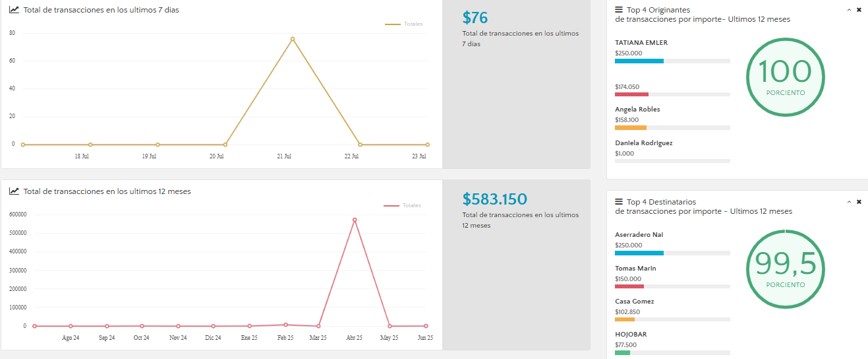
Task: Click the Angela Robles orange bar
Action: click(631, 127)
